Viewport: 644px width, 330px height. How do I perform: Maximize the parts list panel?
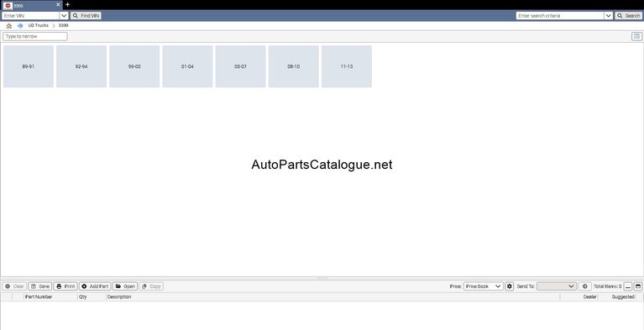638,286
